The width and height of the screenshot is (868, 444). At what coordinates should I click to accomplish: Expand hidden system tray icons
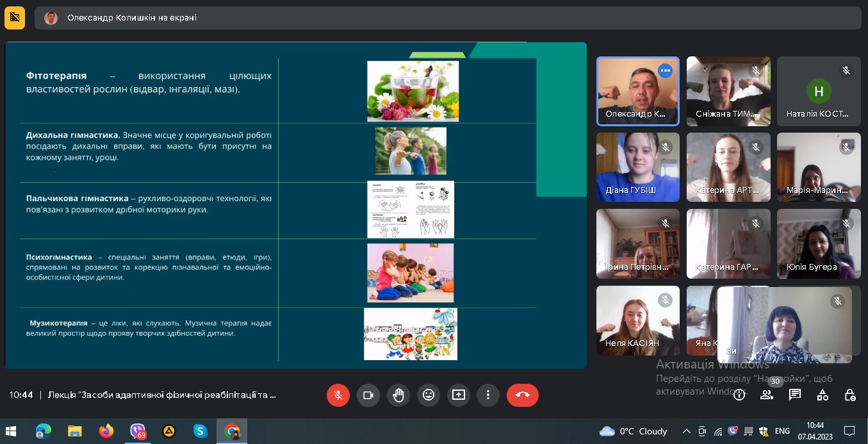coord(687,431)
